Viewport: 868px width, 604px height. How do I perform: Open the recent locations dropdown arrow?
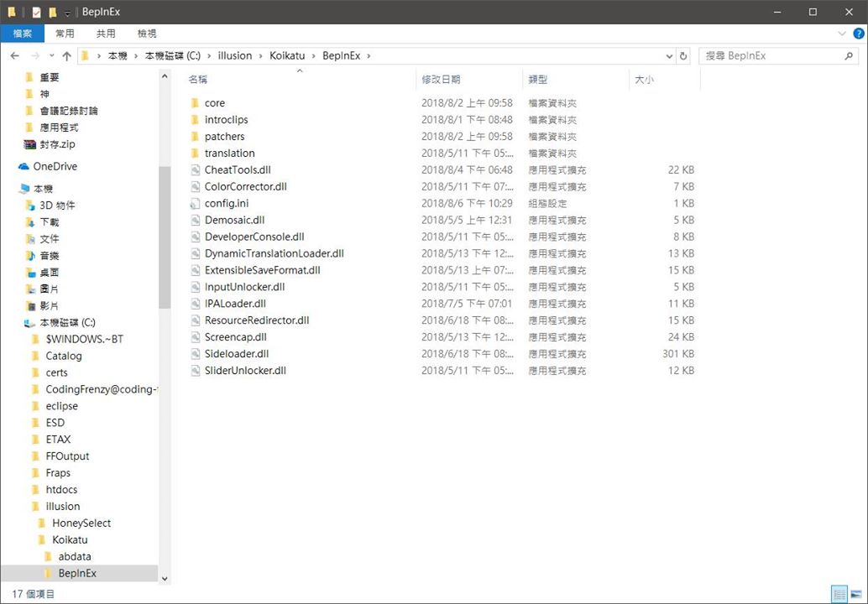(x=50, y=56)
